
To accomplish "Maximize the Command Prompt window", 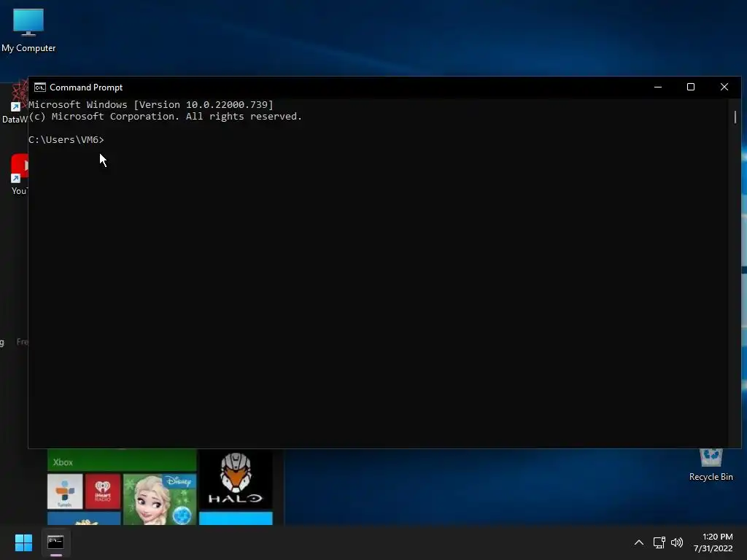I will (x=691, y=87).
